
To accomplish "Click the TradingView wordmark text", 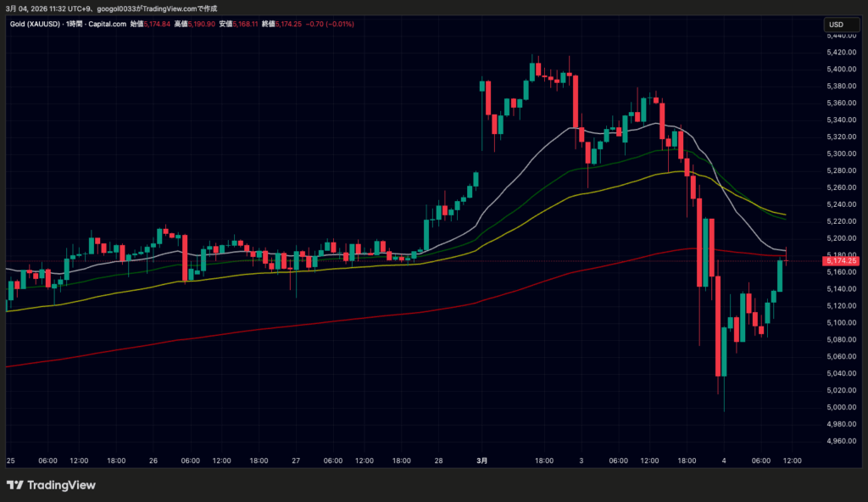I will (61, 485).
